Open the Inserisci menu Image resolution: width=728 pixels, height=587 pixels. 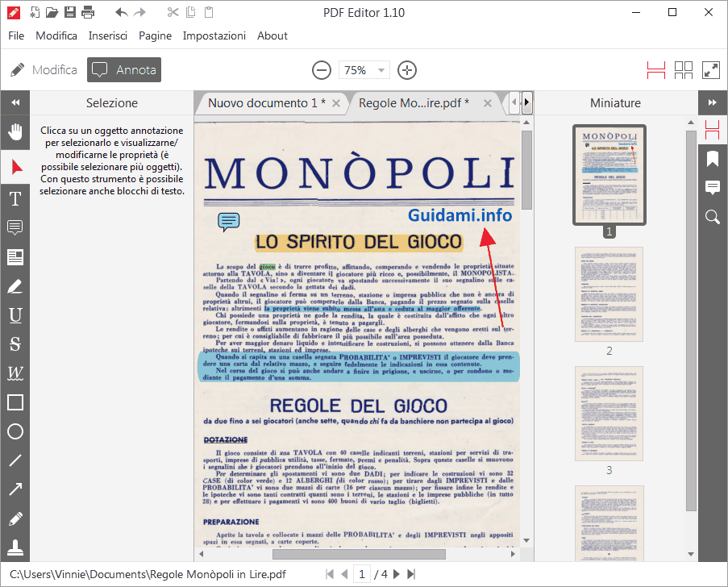tap(108, 35)
